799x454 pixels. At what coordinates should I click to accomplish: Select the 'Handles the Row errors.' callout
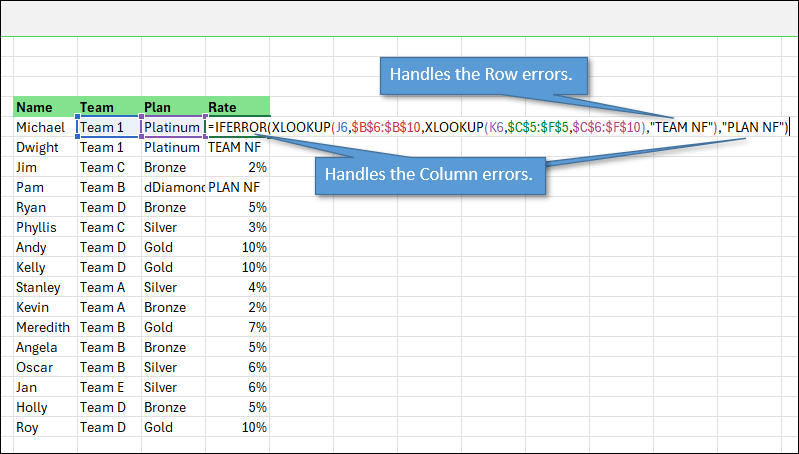pos(486,76)
